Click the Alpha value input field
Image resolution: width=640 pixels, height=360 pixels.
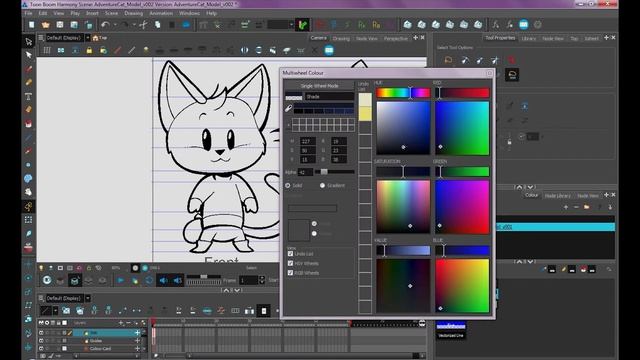pyautogui.click(x=305, y=172)
